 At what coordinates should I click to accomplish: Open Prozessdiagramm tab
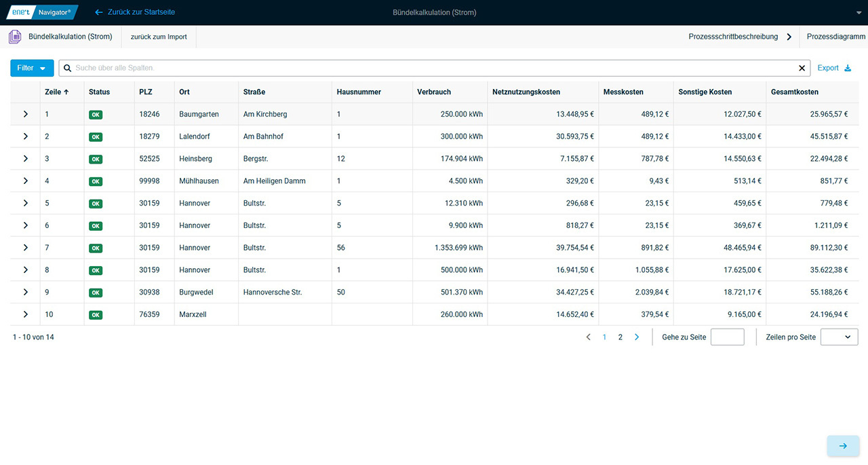835,37
